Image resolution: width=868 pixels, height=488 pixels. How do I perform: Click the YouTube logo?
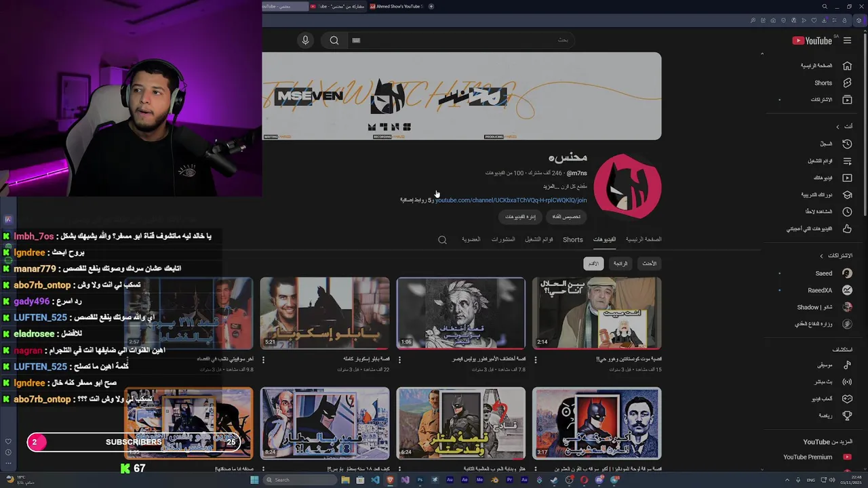tap(812, 41)
